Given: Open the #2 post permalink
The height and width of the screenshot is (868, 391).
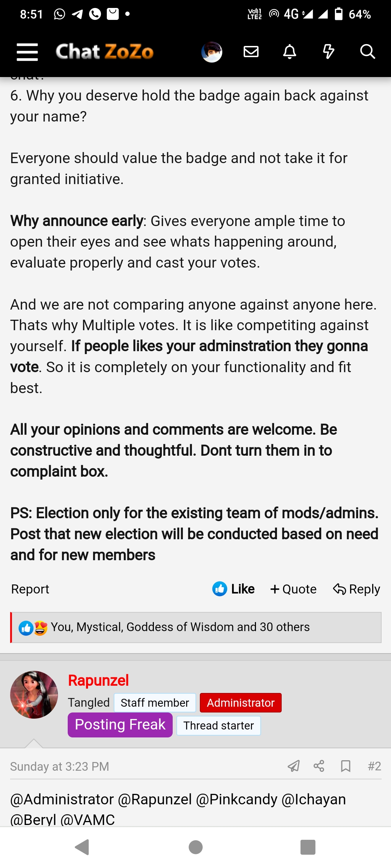Looking at the screenshot, I should 374,766.
